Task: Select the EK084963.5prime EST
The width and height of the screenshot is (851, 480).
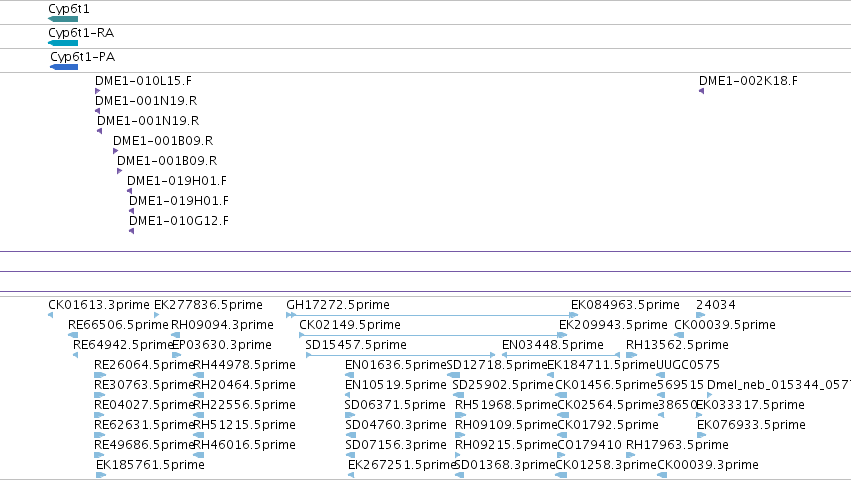Action: (x=625, y=305)
